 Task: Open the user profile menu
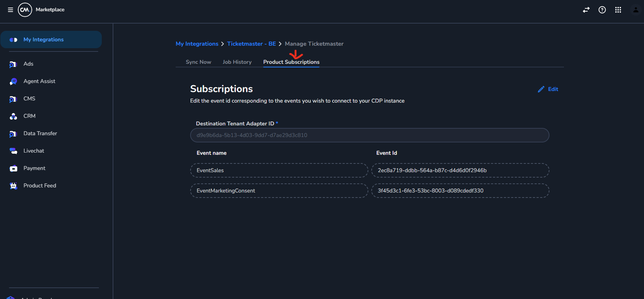[x=636, y=10]
